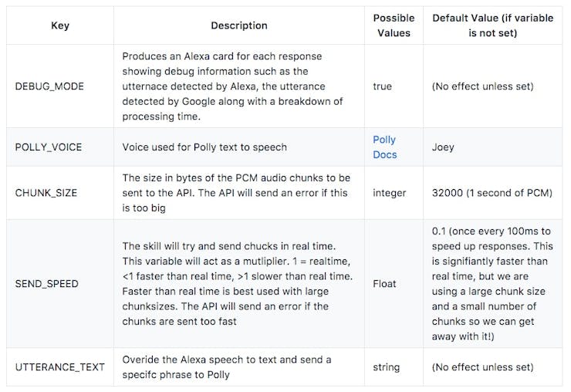Viewport: 571px width, 392px height.
Task: Click the Default Value column header
Action: [x=493, y=25]
